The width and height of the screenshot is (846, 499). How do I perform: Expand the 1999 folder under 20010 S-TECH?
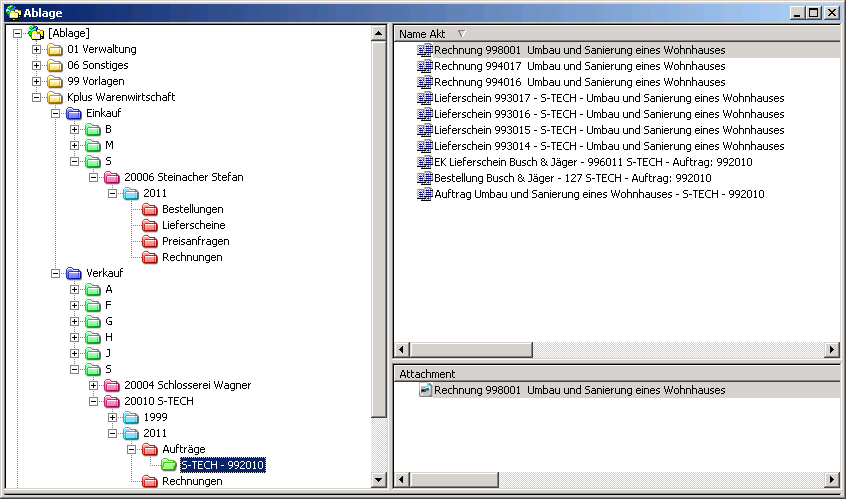pos(112,418)
